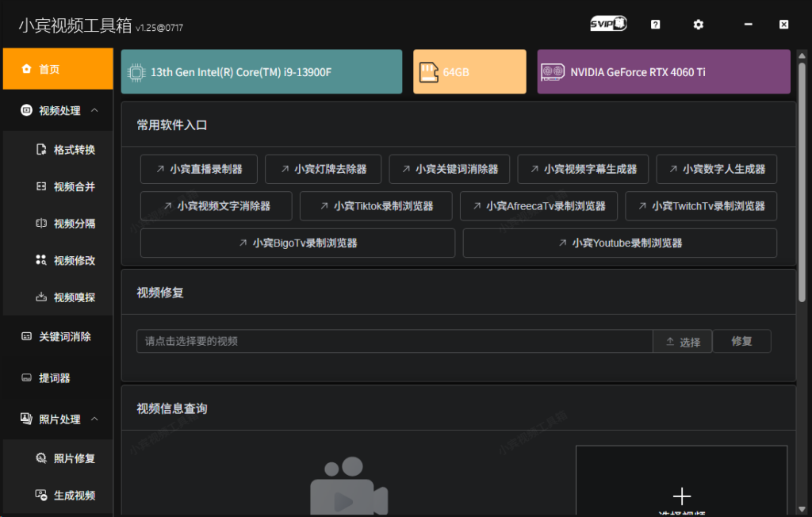The width and height of the screenshot is (812, 517).
Task: Click the 64GB memory card
Action: (469, 71)
